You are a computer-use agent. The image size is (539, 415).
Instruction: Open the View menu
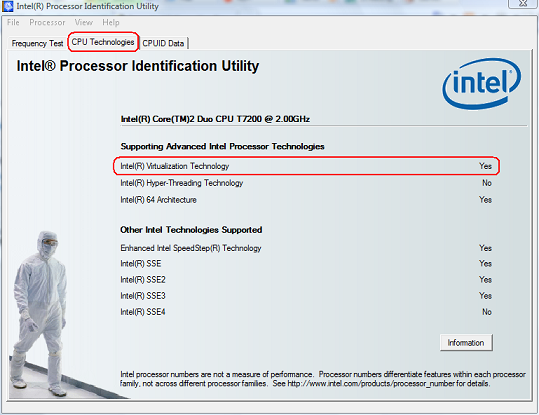coord(84,23)
